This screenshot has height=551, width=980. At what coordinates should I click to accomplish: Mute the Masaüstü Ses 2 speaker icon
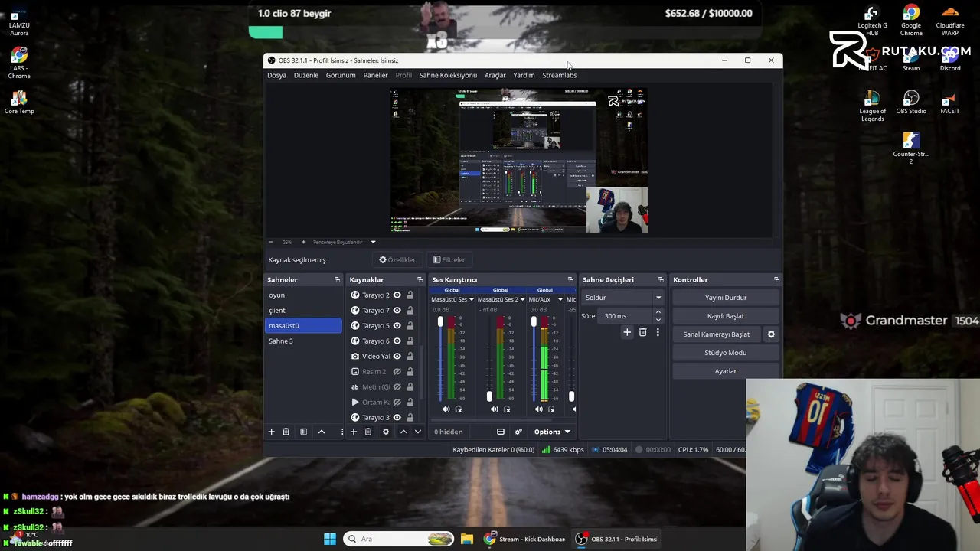tap(494, 409)
